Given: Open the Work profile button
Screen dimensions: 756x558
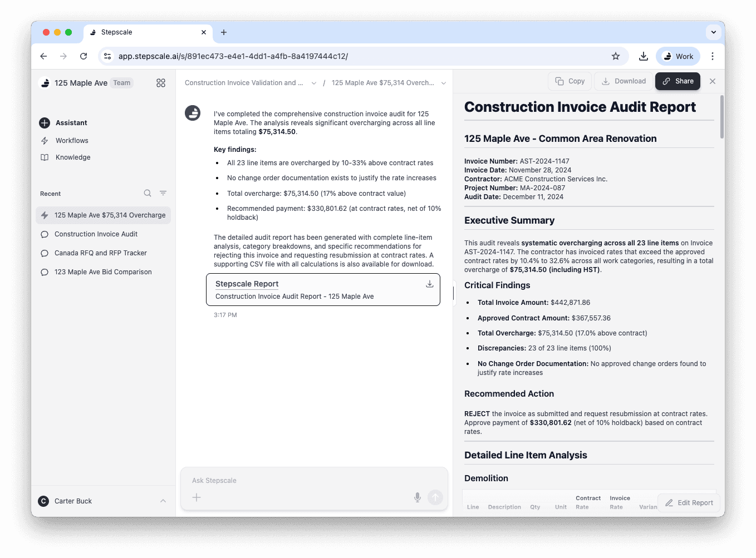Looking at the screenshot, I should [x=678, y=56].
